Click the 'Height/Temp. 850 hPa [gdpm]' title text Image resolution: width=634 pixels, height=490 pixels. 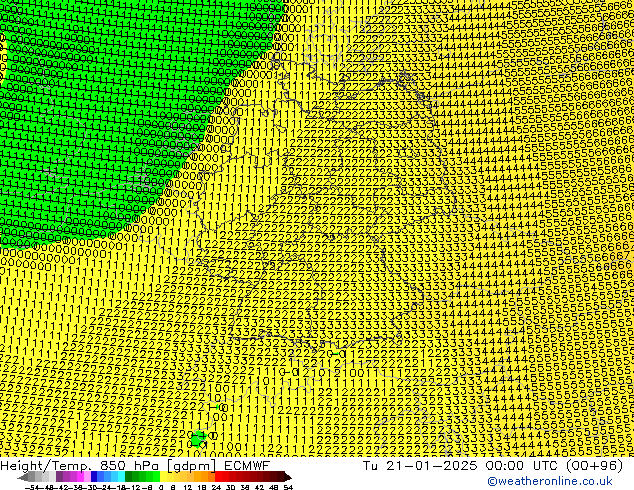pyautogui.click(x=109, y=466)
